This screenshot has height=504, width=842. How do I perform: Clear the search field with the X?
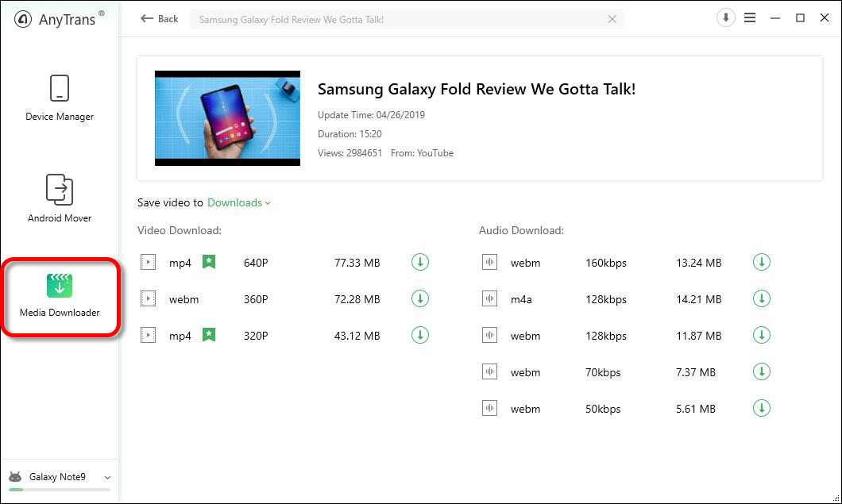click(x=612, y=19)
